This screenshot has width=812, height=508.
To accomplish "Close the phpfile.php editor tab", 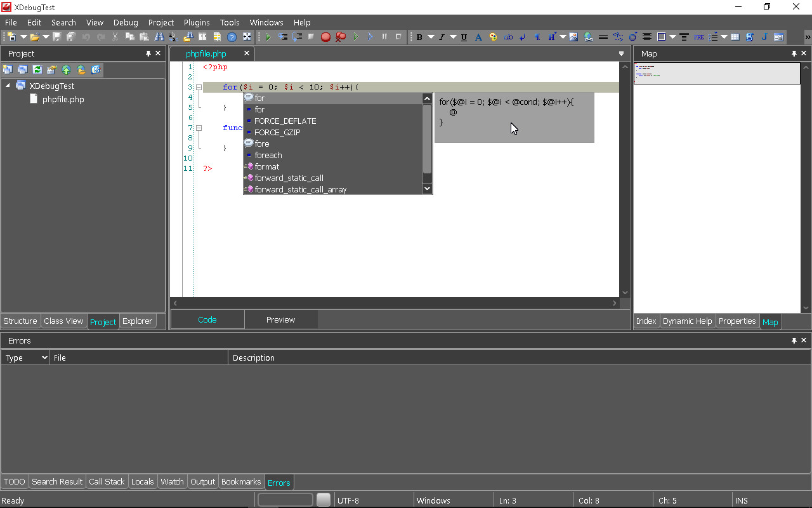I will click(x=247, y=54).
